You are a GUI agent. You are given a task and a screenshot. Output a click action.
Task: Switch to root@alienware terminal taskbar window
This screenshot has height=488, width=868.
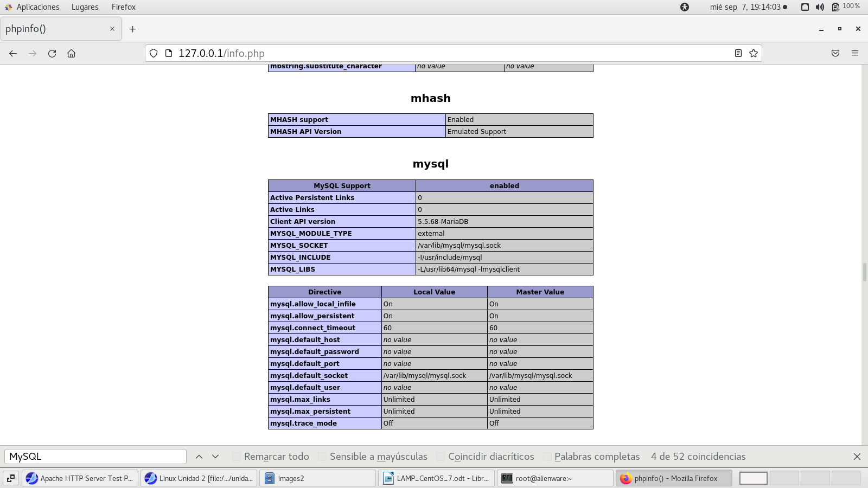(556, 478)
